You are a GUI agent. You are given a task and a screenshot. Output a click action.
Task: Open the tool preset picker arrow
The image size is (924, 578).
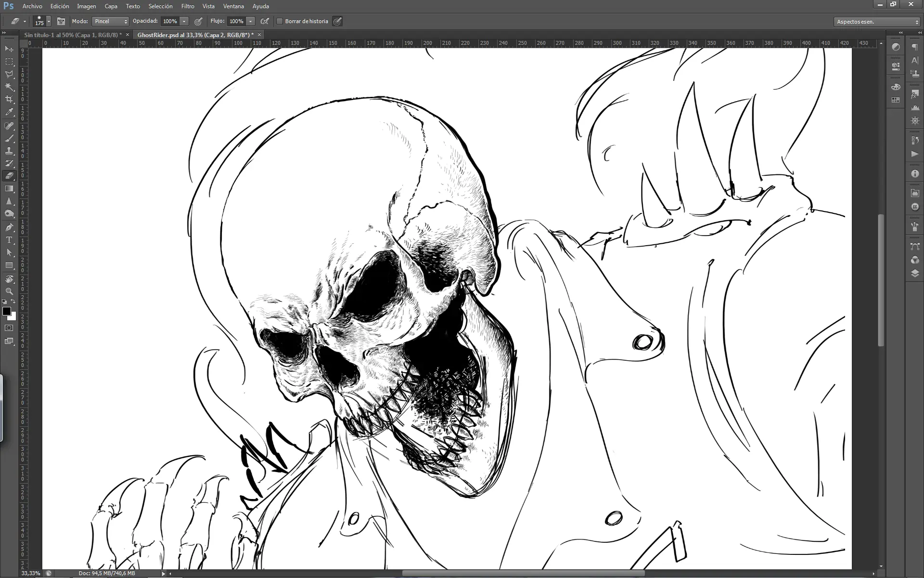tap(25, 21)
